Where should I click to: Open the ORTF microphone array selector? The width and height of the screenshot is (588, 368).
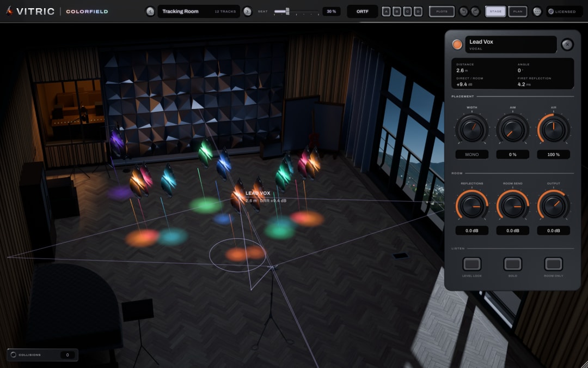coord(362,11)
